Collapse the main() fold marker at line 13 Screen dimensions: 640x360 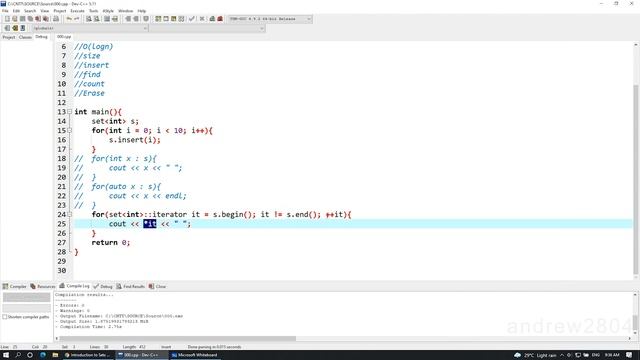(x=69, y=111)
